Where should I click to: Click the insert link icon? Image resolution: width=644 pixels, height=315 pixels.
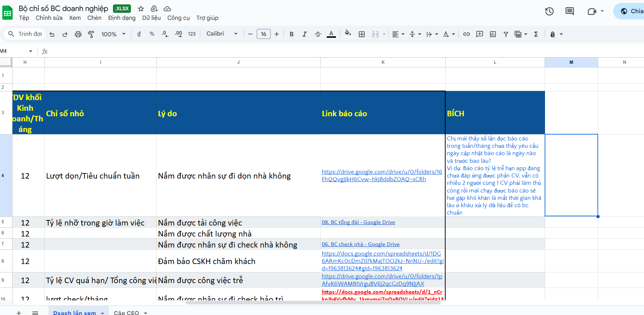(466, 34)
